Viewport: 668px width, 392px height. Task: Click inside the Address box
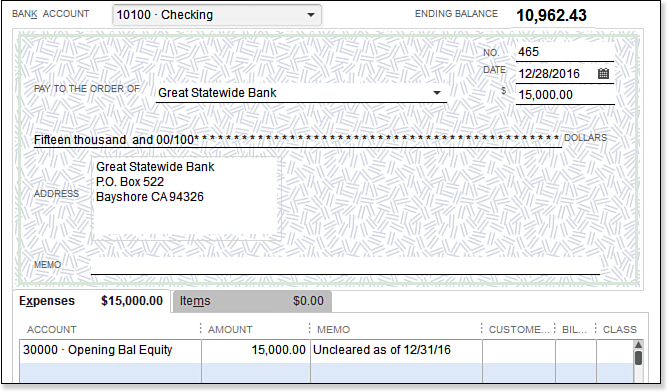[186, 199]
